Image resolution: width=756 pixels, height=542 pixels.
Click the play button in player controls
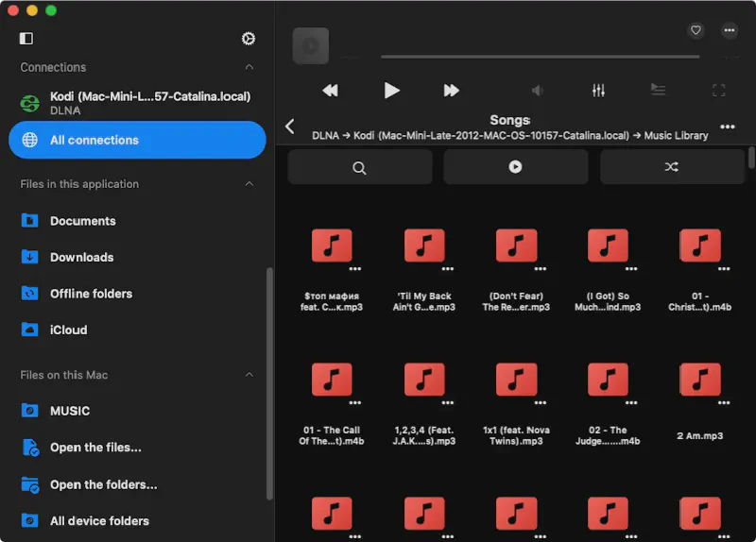391,91
